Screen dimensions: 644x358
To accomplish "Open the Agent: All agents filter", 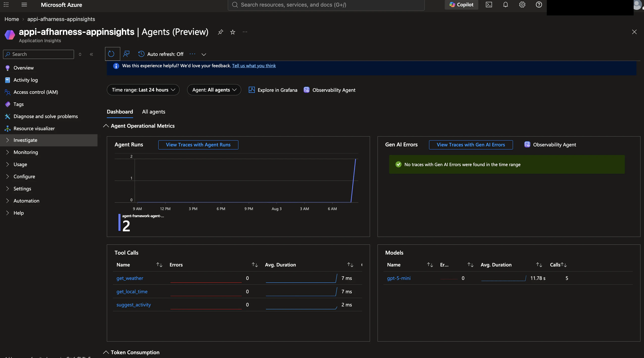I will coord(214,90).
